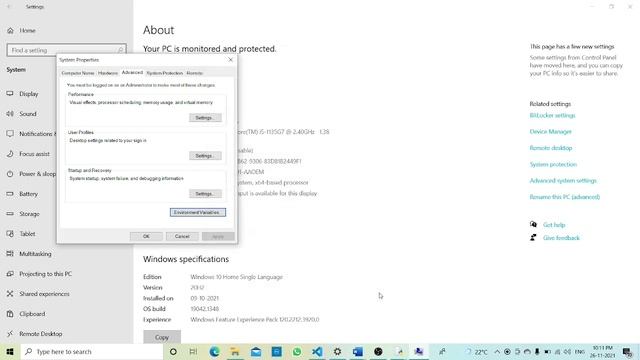Click ENG language indicator in tray
The image size is (640, 360).
click(x=580, y=351)
